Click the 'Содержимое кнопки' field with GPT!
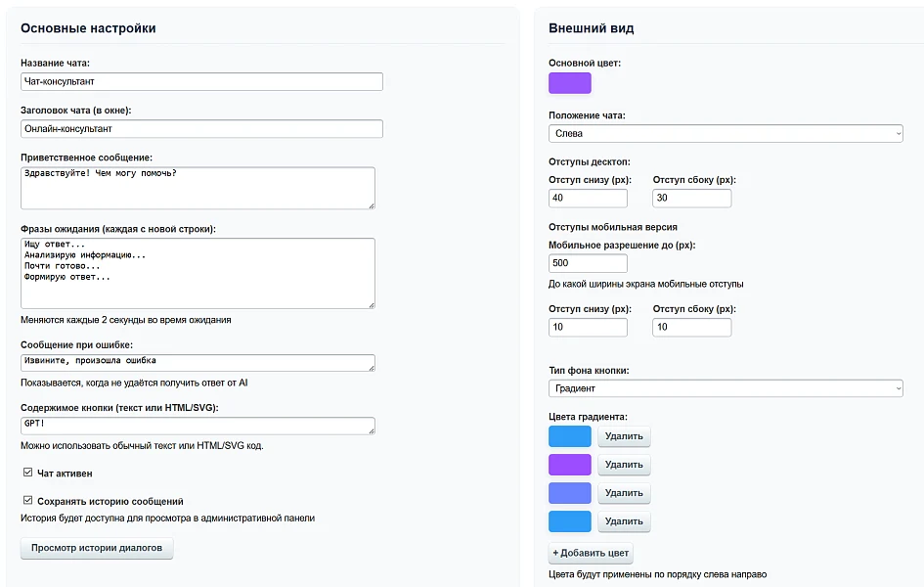 coord(198,426)
